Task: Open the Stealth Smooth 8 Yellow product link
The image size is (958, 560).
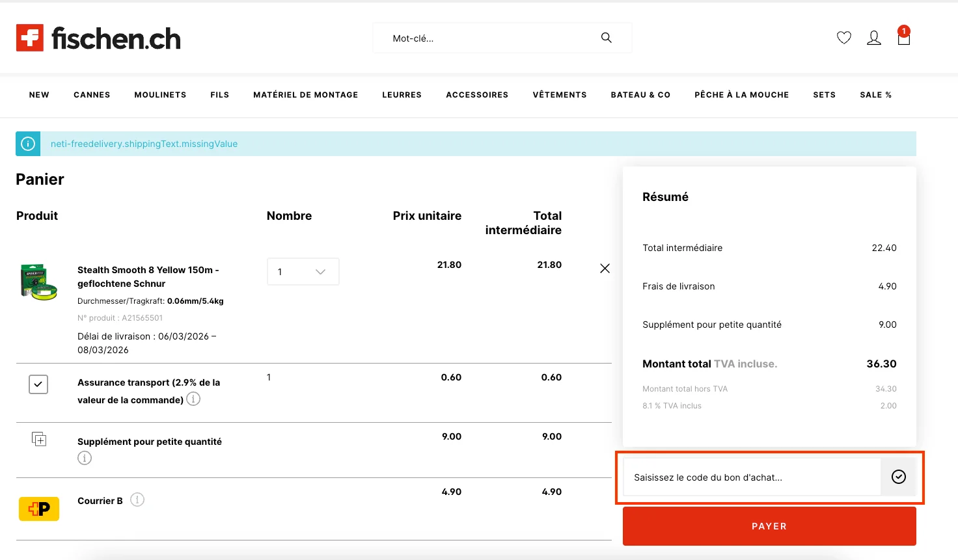Action: click(x=148, y=276)
